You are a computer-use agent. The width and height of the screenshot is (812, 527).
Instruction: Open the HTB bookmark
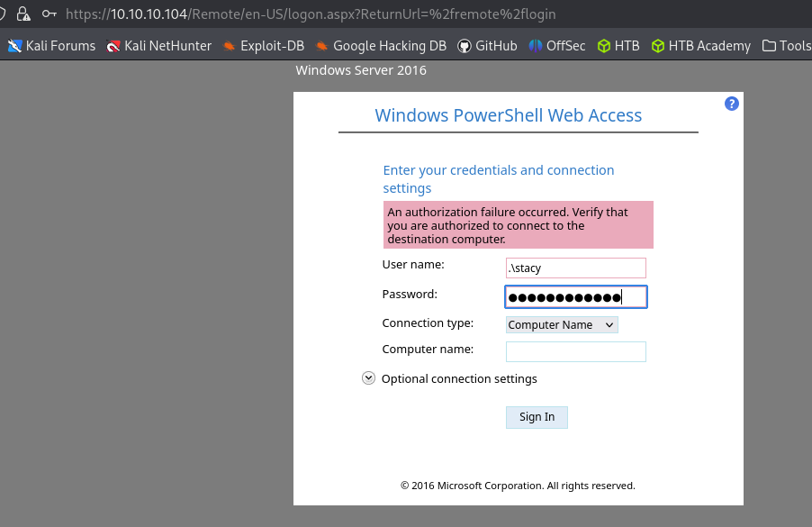pos(618,46)
